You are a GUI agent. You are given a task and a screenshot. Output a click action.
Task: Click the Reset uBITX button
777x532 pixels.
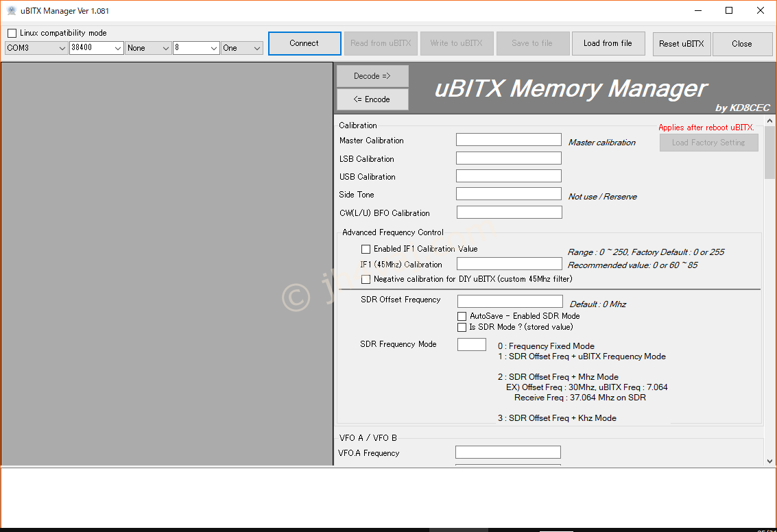click(x=682, y=44)
